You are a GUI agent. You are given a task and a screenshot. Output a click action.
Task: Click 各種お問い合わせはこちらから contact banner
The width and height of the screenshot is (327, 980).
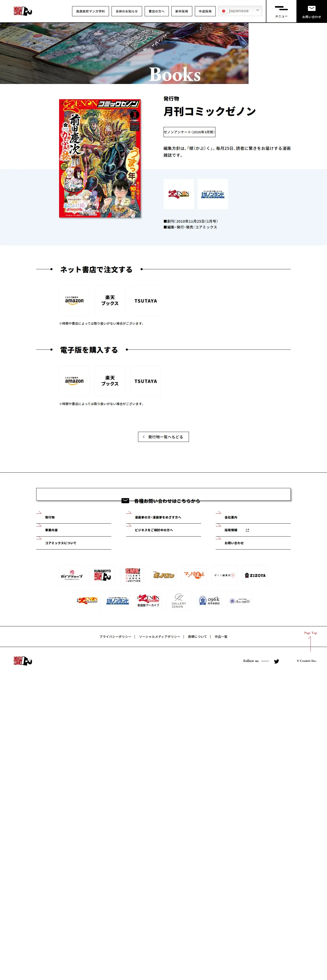pos(163,495)
